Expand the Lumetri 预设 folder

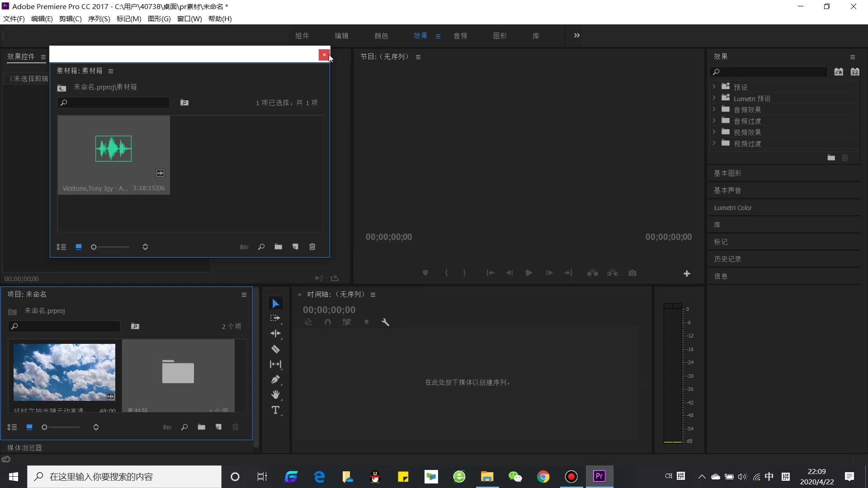714,98
